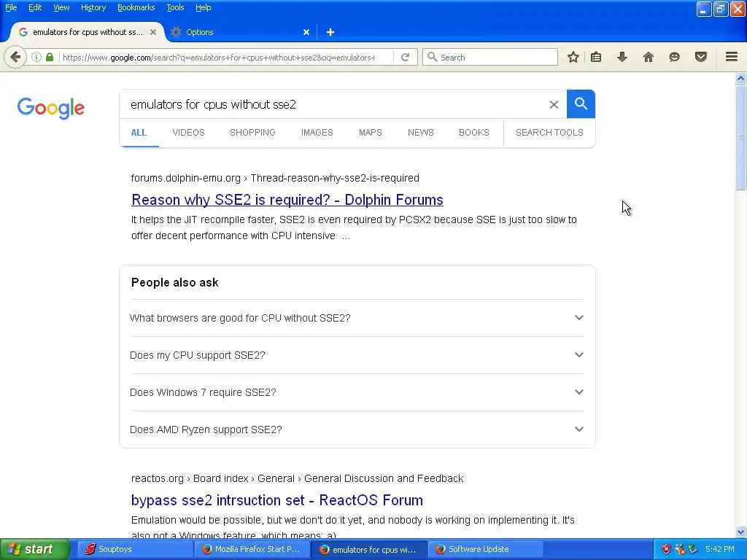747x560 pixels.
Task: Open 'bypass sse2 intrsuction set - ReactOS Forum' link
Action: click(x=276, y=500)
